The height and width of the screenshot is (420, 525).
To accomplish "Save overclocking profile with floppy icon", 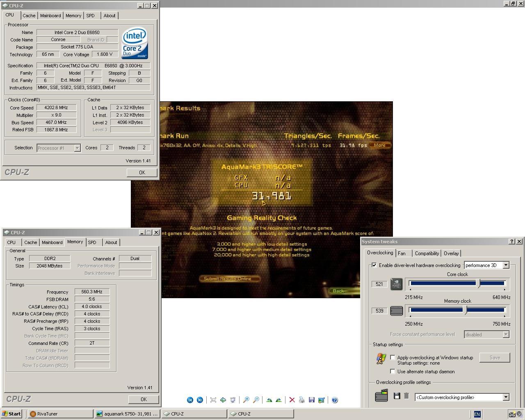I will (x=397, y=396).
